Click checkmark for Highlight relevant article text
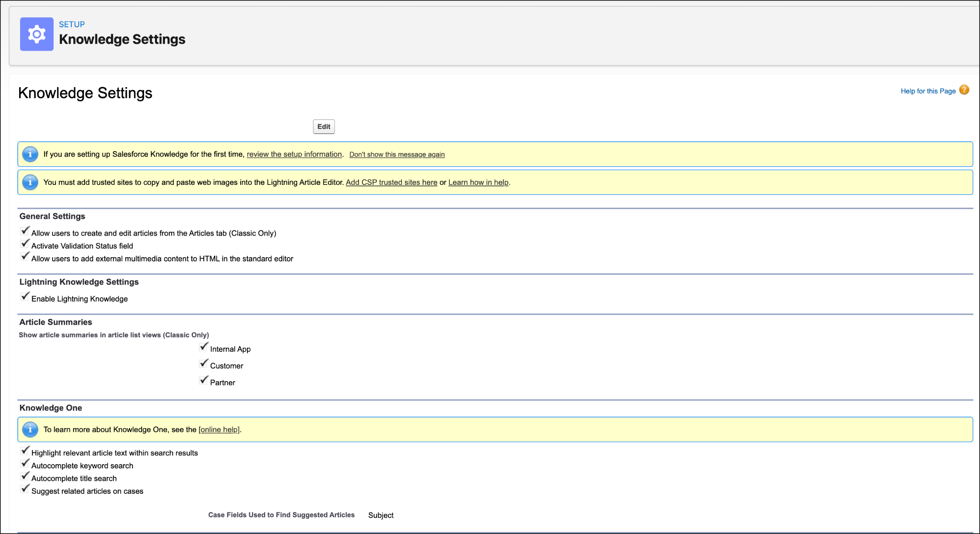This screenshot has height=534, width=980. 25,451
